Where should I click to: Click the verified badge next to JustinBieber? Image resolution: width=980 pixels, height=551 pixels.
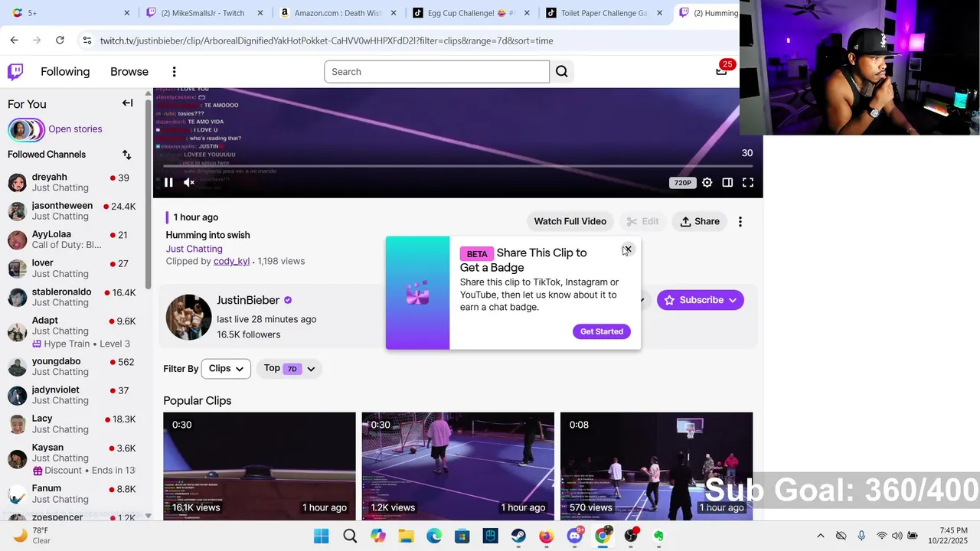[x=288, y=300]
